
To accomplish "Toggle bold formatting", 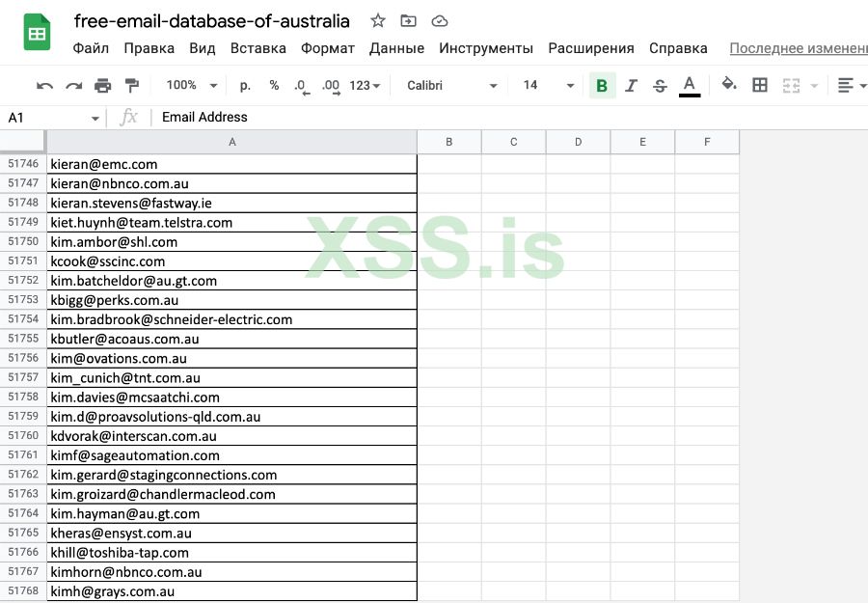I will click(x=602, y=85).
